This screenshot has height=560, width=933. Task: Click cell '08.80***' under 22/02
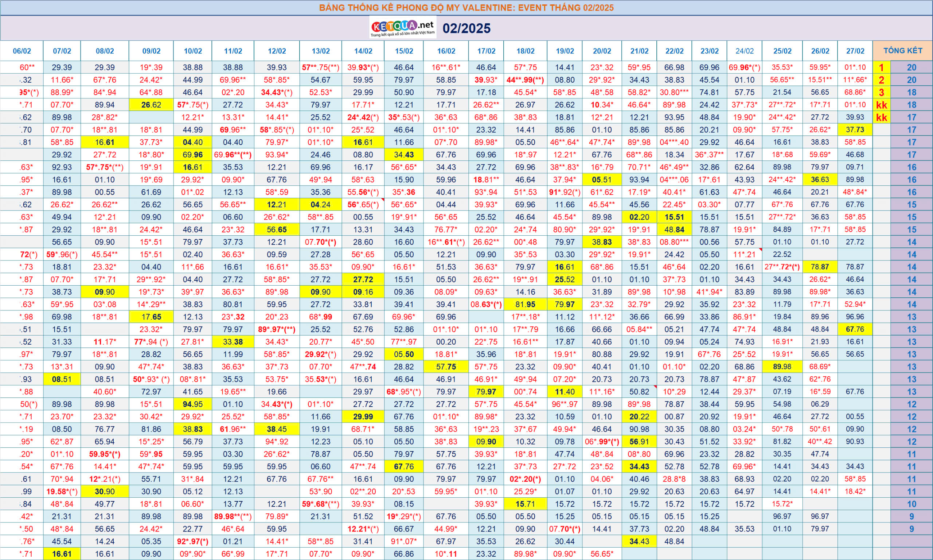point(675,242)
